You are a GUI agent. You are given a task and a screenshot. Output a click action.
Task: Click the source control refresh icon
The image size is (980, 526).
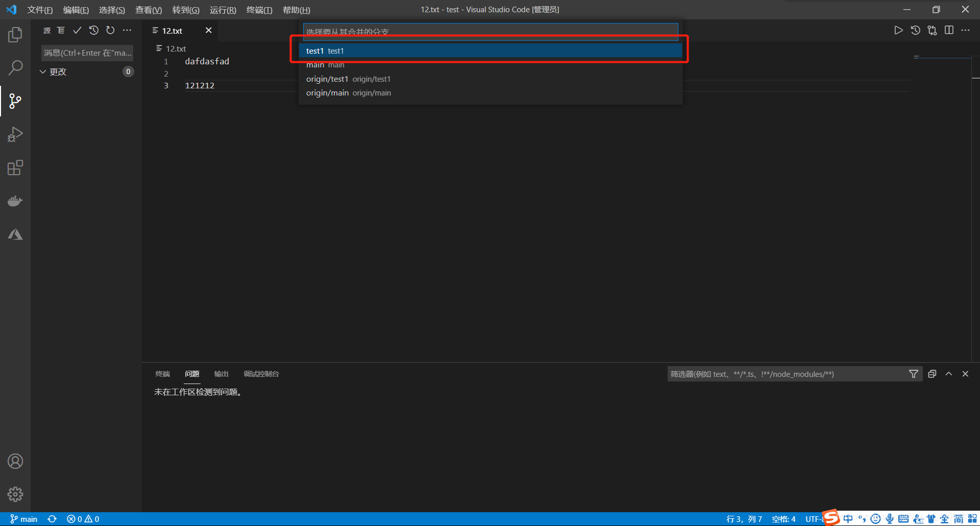pos(110,31)
